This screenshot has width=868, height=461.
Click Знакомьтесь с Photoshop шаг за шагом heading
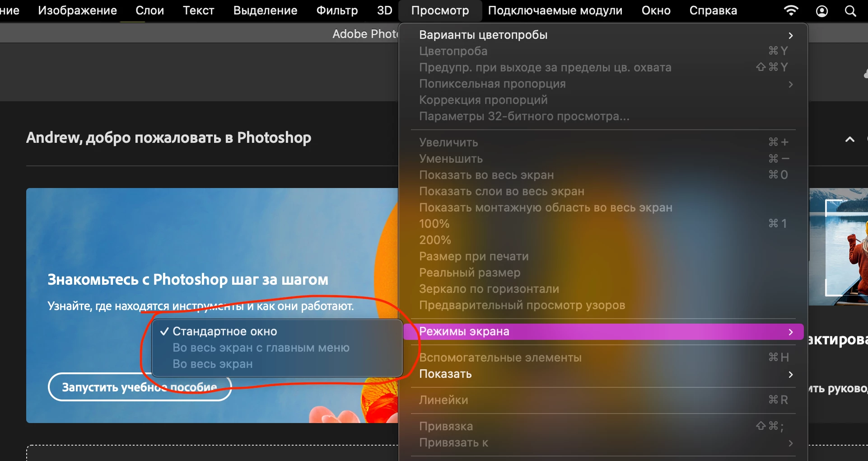pos(188,279)
